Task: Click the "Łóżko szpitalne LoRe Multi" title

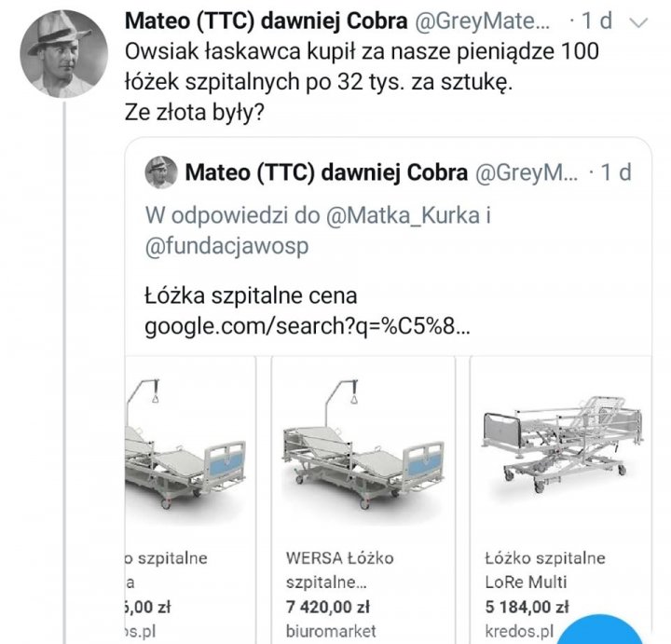Action: coord(544,571)
